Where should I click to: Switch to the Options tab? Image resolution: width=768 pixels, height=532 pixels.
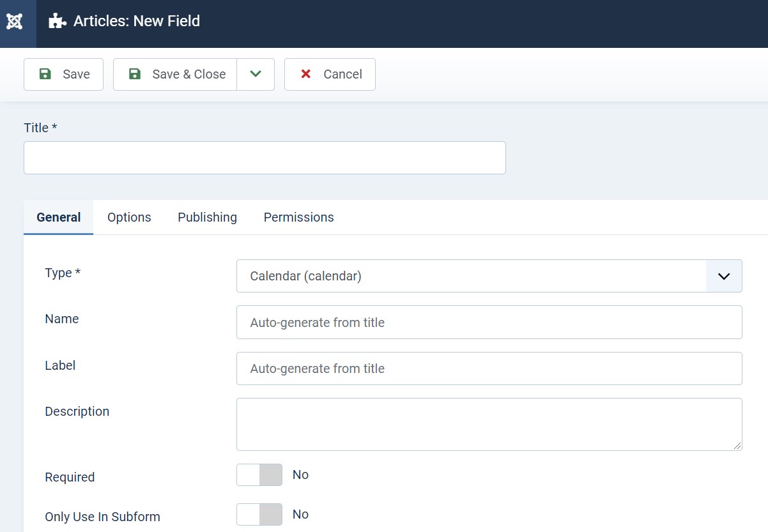(129, 217)
